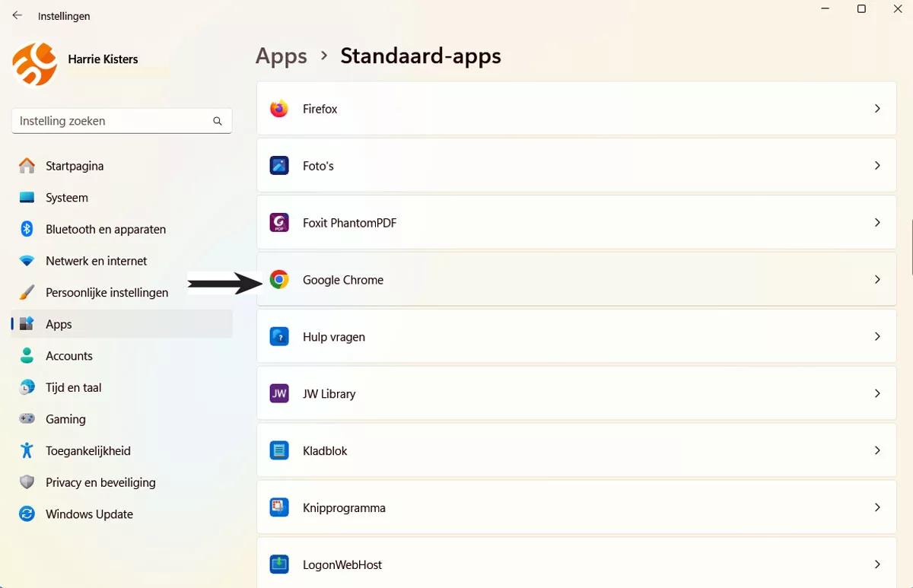Click the JW Library icon
This screenshot has width=913, height=588.
click(x=279, y=394)
